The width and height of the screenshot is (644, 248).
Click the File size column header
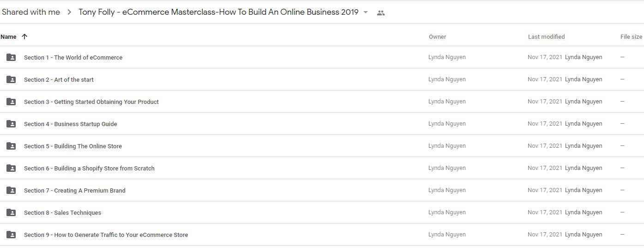631,36
